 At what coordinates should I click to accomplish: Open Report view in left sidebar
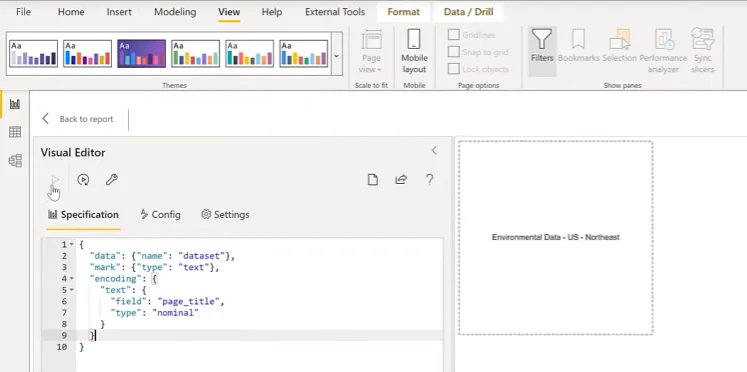point(15,104)
